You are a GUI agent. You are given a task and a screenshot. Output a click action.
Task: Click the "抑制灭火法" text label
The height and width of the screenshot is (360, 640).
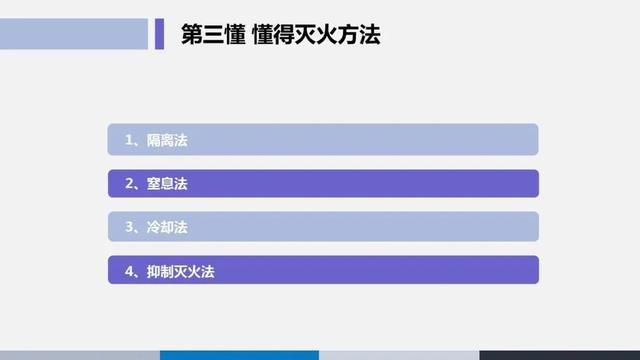coord(181,271)
